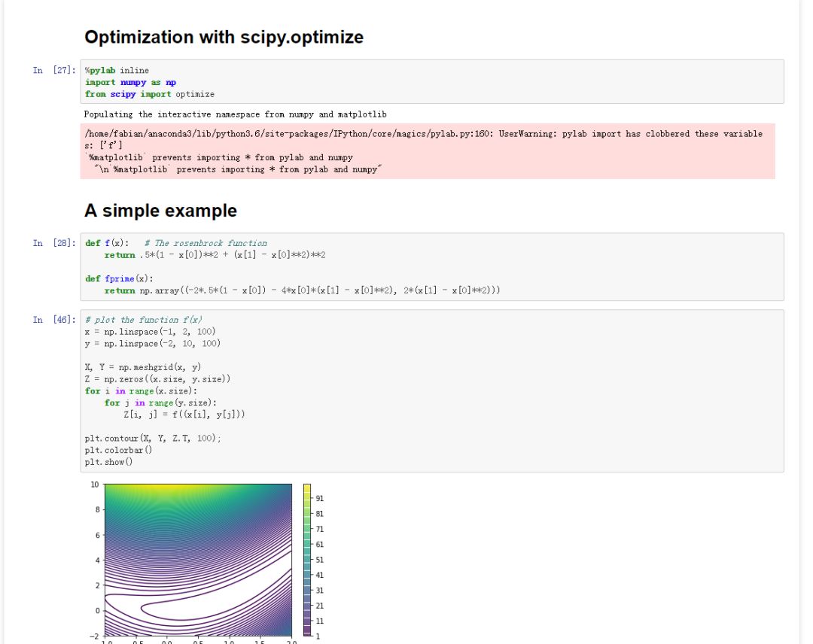This screenshot has width=813, height=644.
Task: Place cursor in def f(x) rosenbrock line
Action: pos(176,243)
